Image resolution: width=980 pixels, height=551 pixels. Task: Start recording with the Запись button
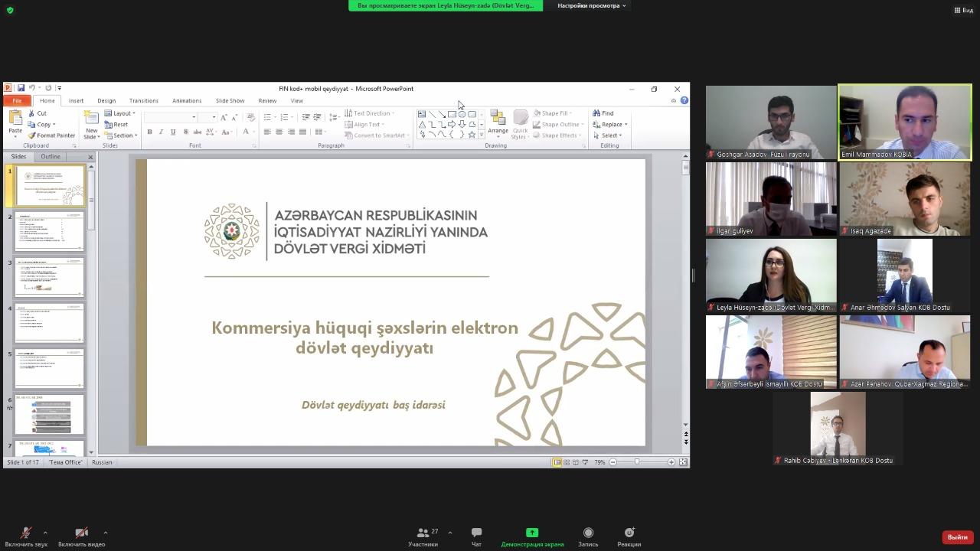click(588, 536)
